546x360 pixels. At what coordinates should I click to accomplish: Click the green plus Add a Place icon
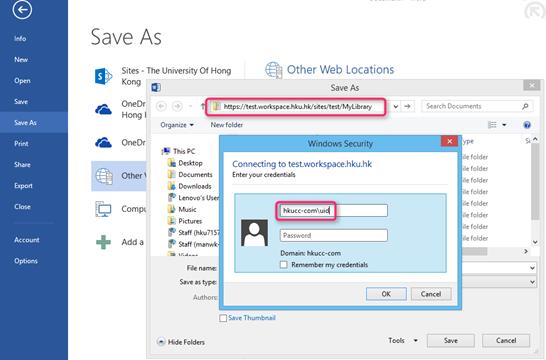[x=103, y=242]
